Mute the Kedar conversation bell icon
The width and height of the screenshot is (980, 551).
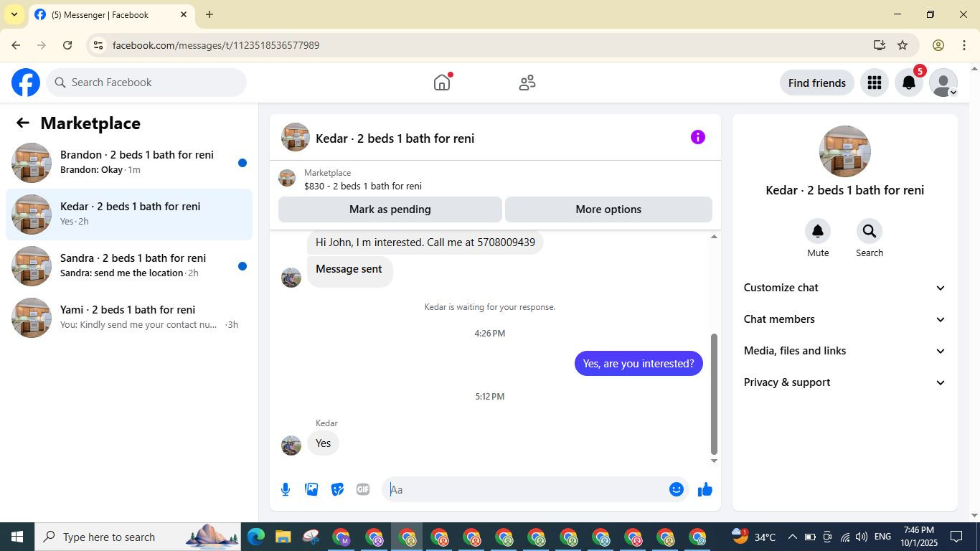tap(818, 231)
